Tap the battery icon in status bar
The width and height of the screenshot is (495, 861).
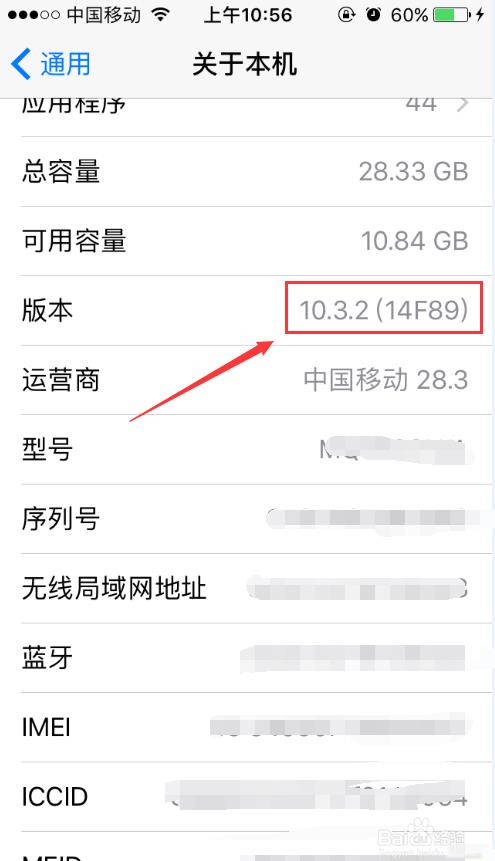coord(452,15)
